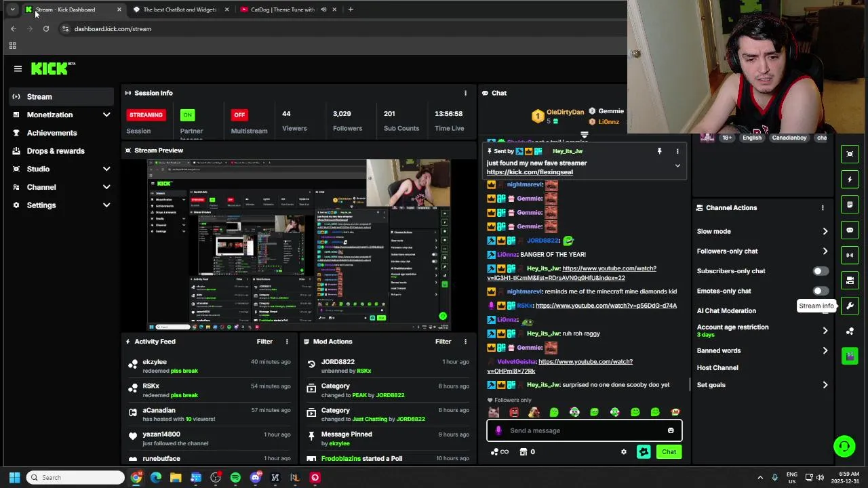Open the Activity Feed three-dot options menu
This screenshot has height=488, width=868.
[x=287, y=342]
